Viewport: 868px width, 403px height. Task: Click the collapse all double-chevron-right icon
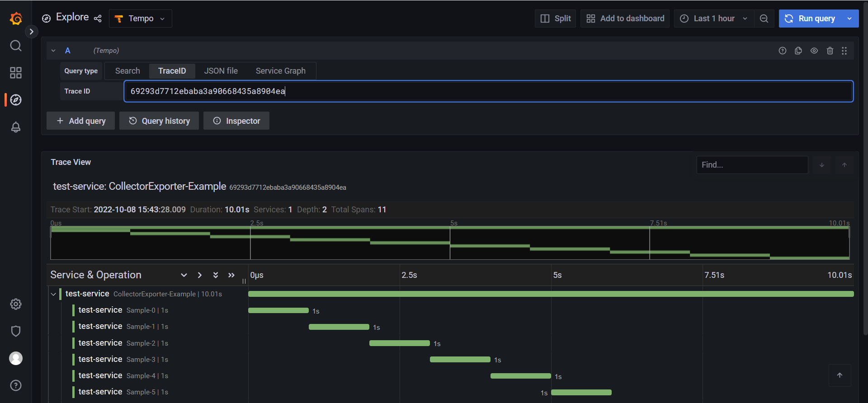click(231, 275)
